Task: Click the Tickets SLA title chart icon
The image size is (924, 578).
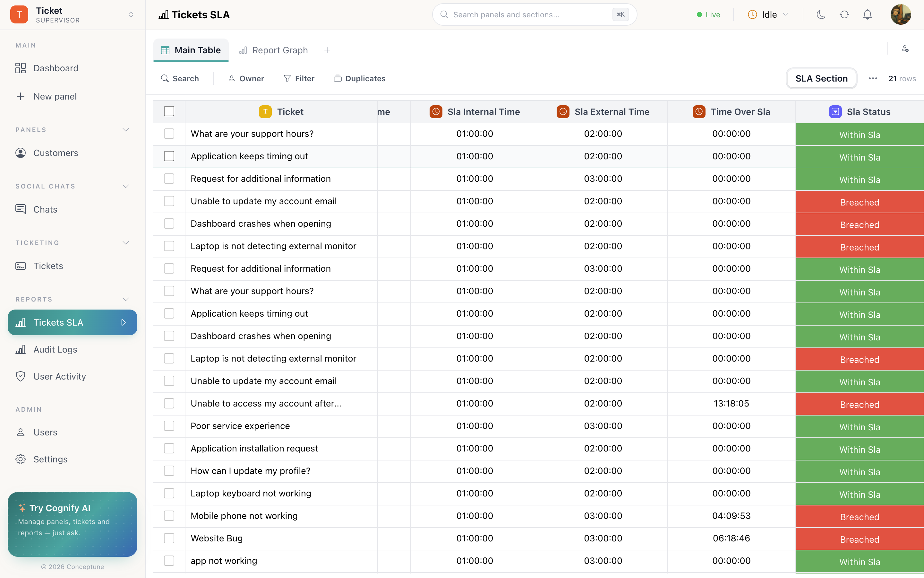Action: (163, 14)
